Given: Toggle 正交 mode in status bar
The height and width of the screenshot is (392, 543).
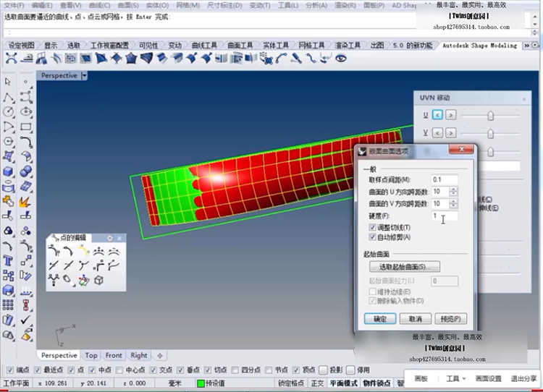Looking at the screenshot, I should pyautogui.click(x=317, y=383).
